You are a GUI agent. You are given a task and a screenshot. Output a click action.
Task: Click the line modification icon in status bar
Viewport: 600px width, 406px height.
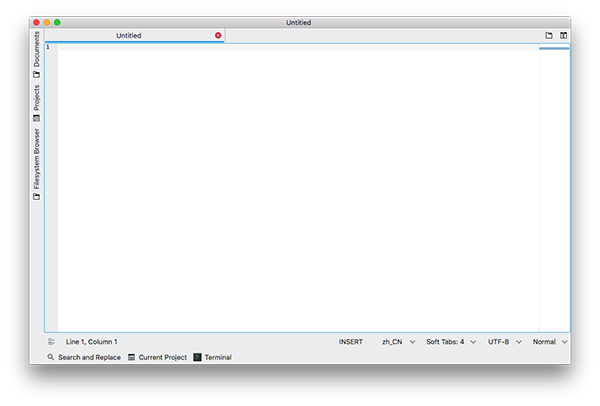52,342
